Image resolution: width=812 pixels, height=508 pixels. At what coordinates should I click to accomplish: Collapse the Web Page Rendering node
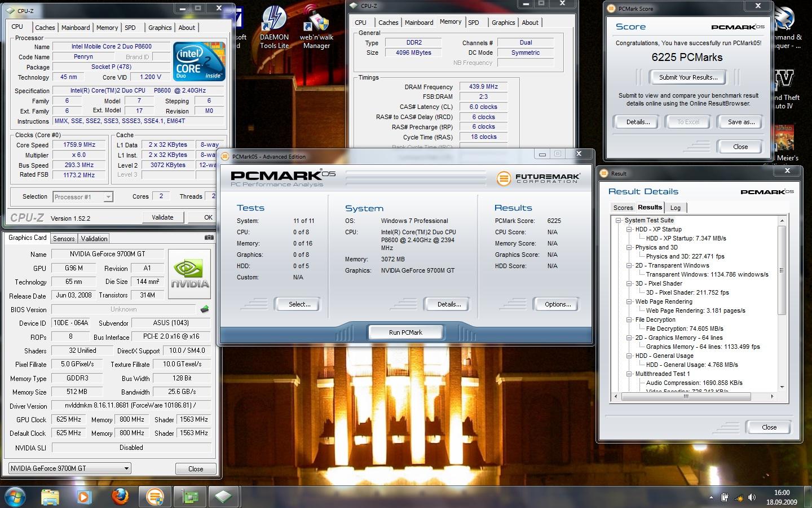pyautogui.click(x=629, y=301)
